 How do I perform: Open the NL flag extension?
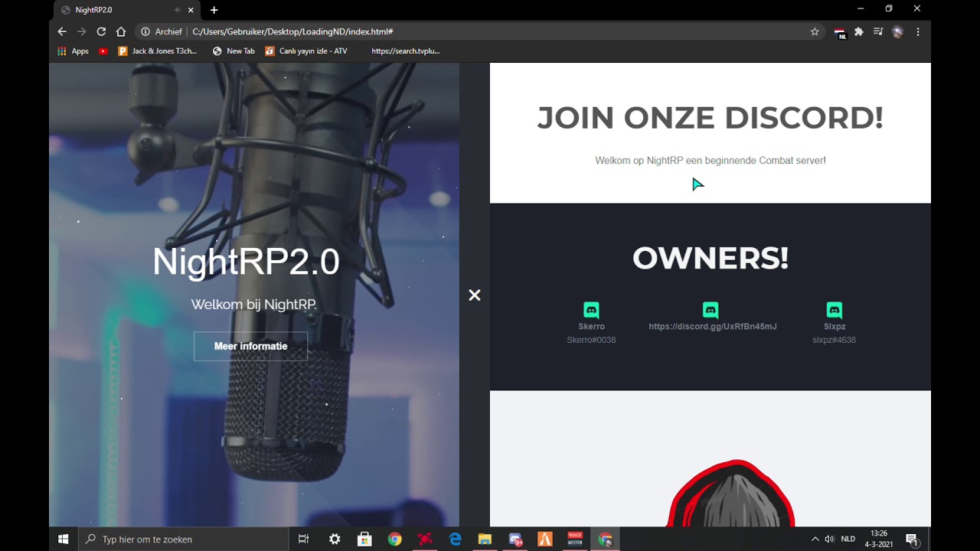point(840,33)
